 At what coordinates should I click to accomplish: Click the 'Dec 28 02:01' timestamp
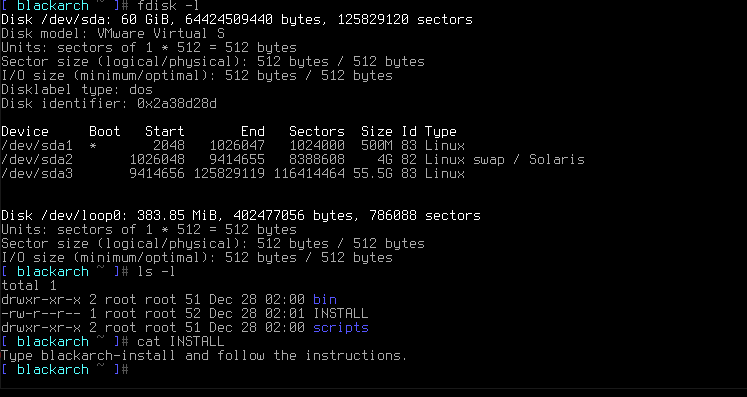coord(257,314)
